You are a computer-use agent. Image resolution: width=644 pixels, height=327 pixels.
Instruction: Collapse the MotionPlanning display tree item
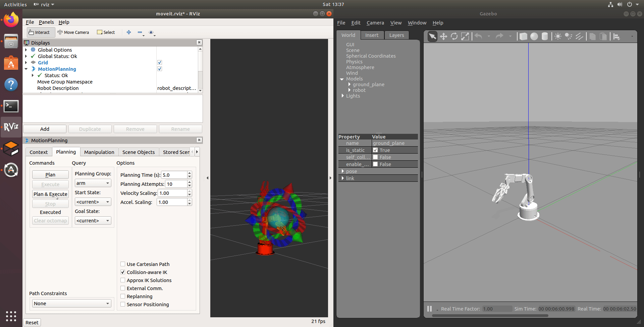[x=26, y=69]
